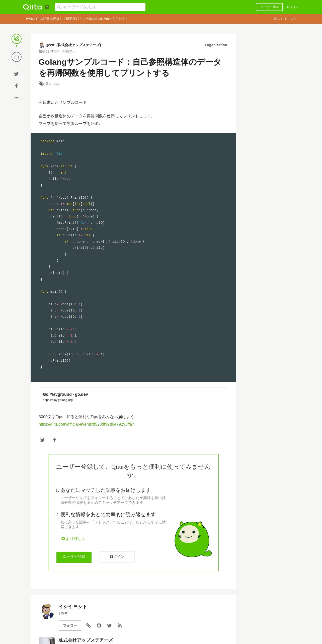Select the Go tag

48,84
